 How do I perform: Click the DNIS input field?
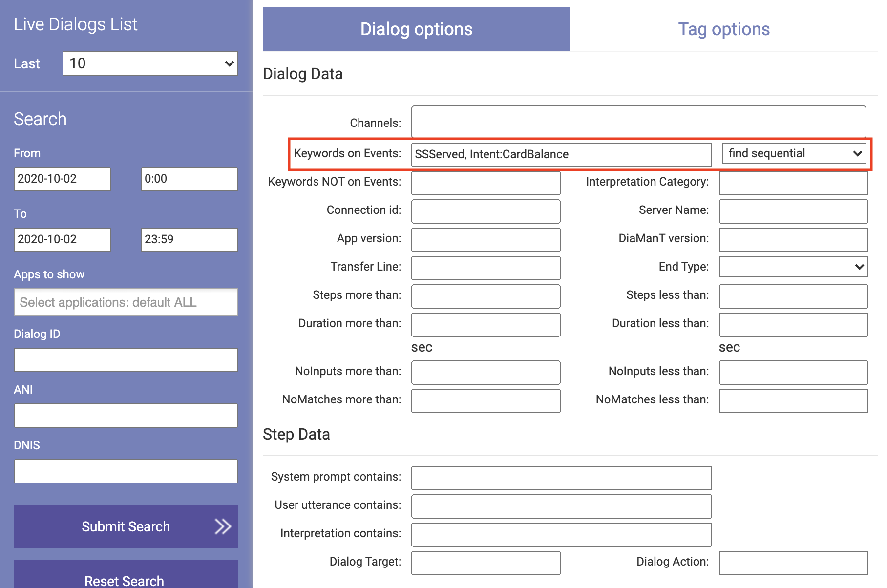click(x=126, y=471)
